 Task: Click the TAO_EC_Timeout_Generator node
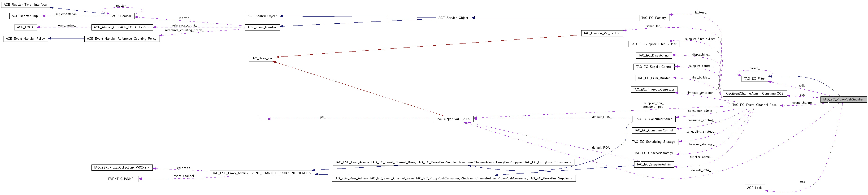[653, 90]
